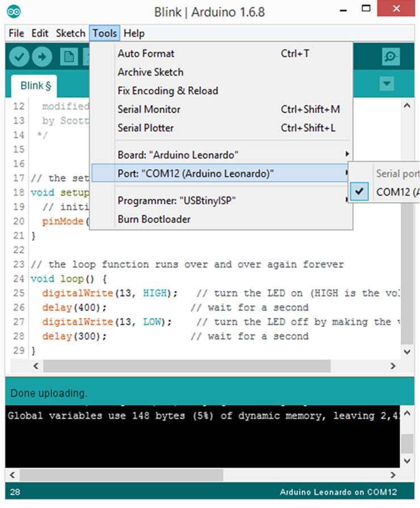This screenshot has width=420, height=508.
Task: Open Serial Monitor from Tools menu
Action: [x=222, y=110]
